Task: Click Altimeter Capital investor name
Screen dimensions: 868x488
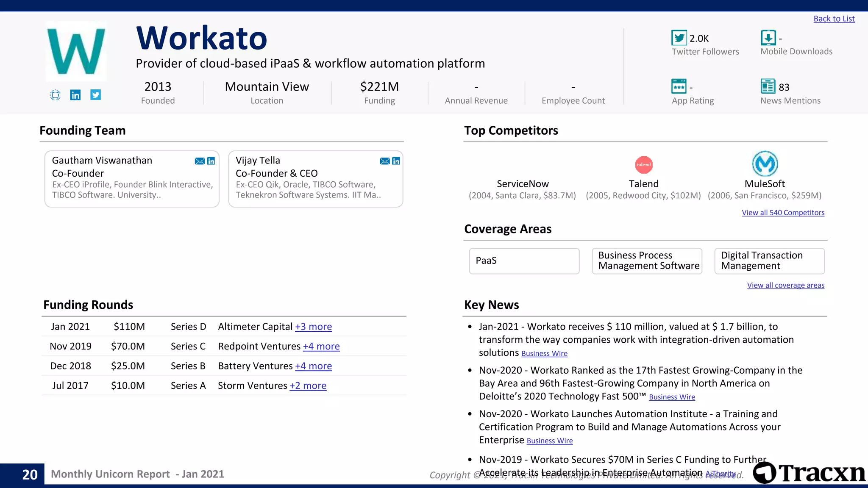Action: pos(256,327)
